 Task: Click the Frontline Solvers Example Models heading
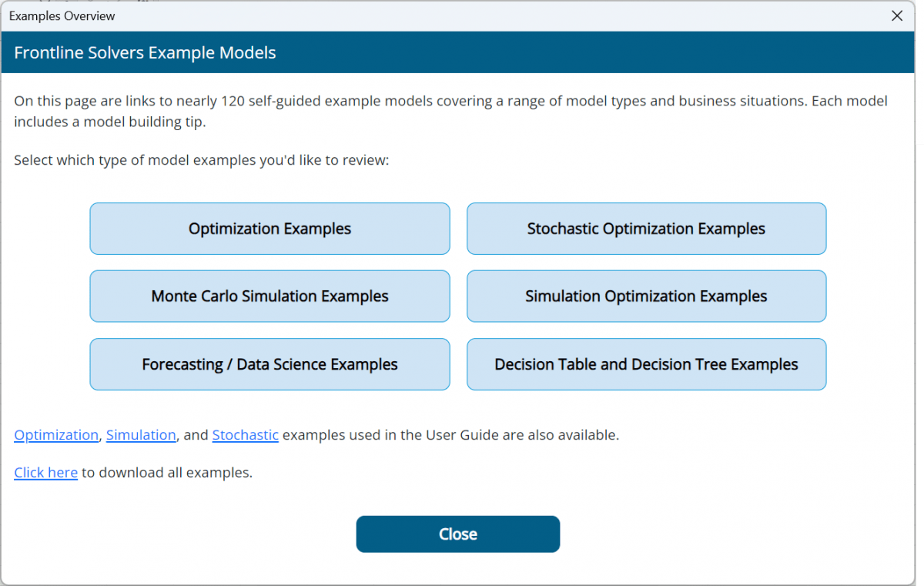point(145,53)
